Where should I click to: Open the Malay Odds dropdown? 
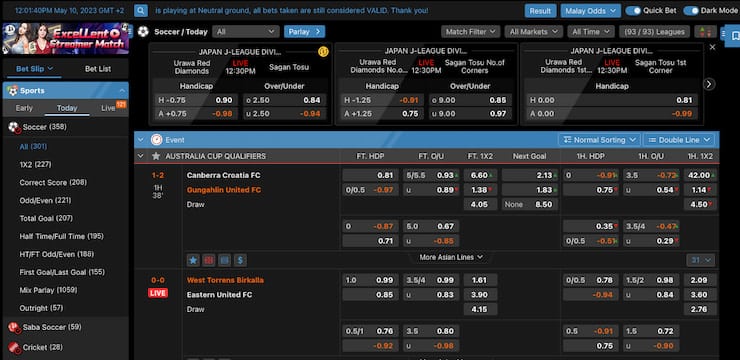(x=590, y=11)
